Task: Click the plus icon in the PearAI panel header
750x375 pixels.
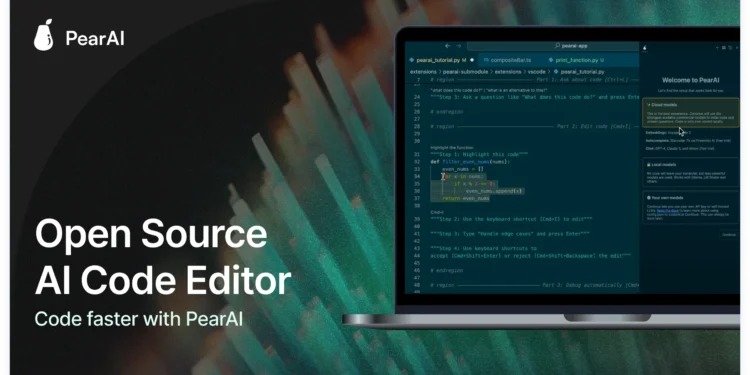Action: 717,48
